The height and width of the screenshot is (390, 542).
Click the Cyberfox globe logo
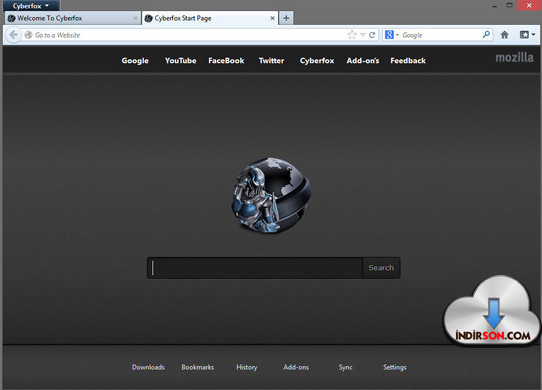click(x=271, y=195)
